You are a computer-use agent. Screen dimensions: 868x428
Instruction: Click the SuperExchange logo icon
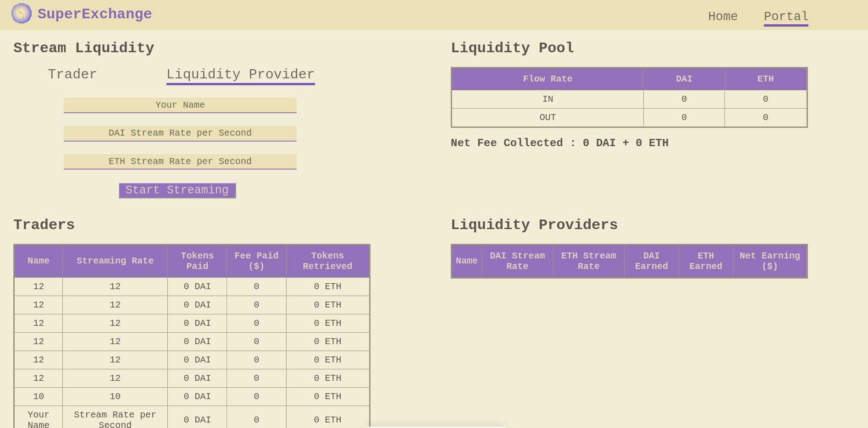[x=22, y=13]
